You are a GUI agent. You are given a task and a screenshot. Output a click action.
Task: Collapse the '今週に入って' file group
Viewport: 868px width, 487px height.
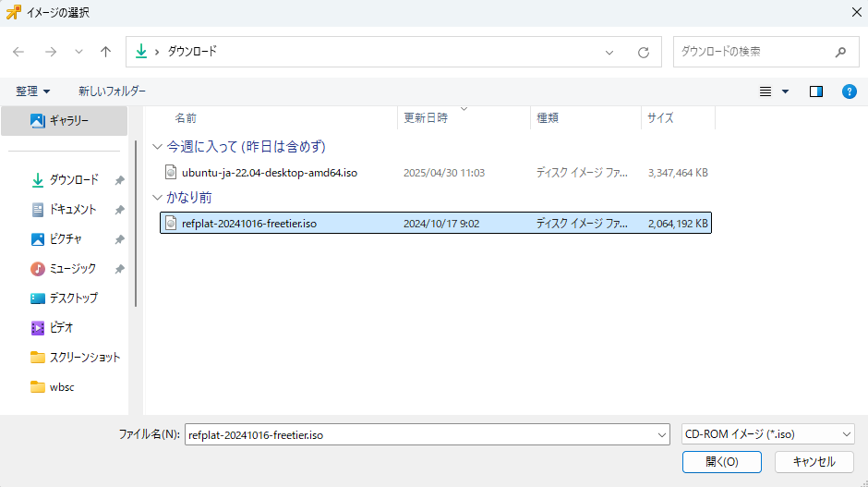click(157, 147)
